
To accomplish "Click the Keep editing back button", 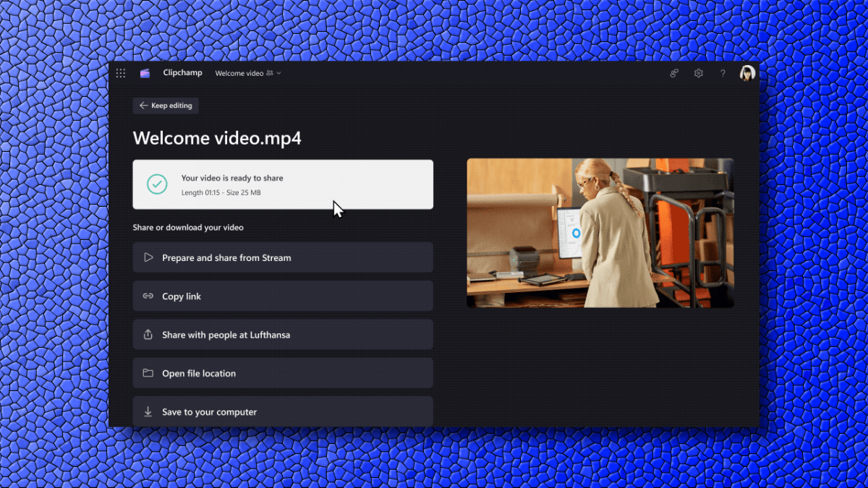I will point(166,106).
